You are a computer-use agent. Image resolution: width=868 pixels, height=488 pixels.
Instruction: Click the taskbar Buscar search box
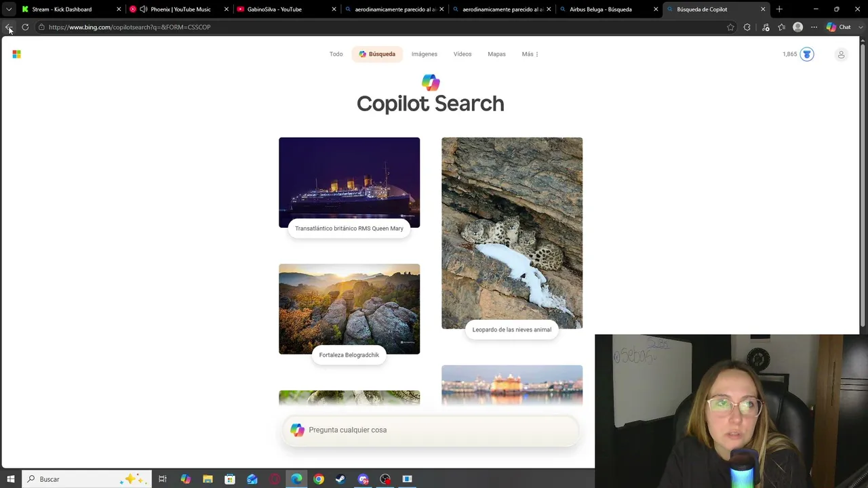coord(85,479)
